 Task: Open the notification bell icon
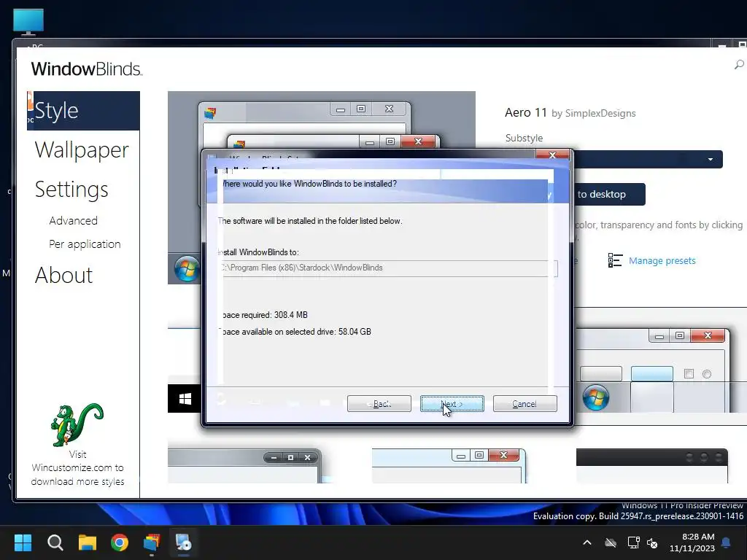click(x=727, y=542)
